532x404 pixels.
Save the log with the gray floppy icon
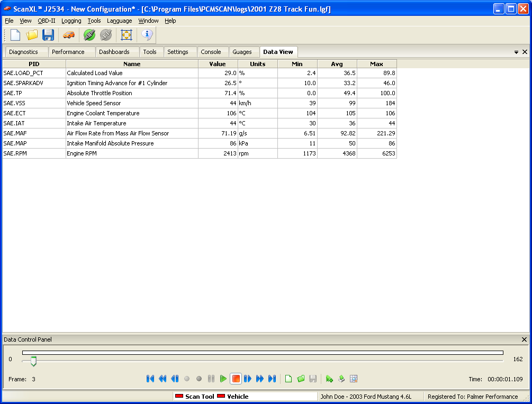[313, 379]
